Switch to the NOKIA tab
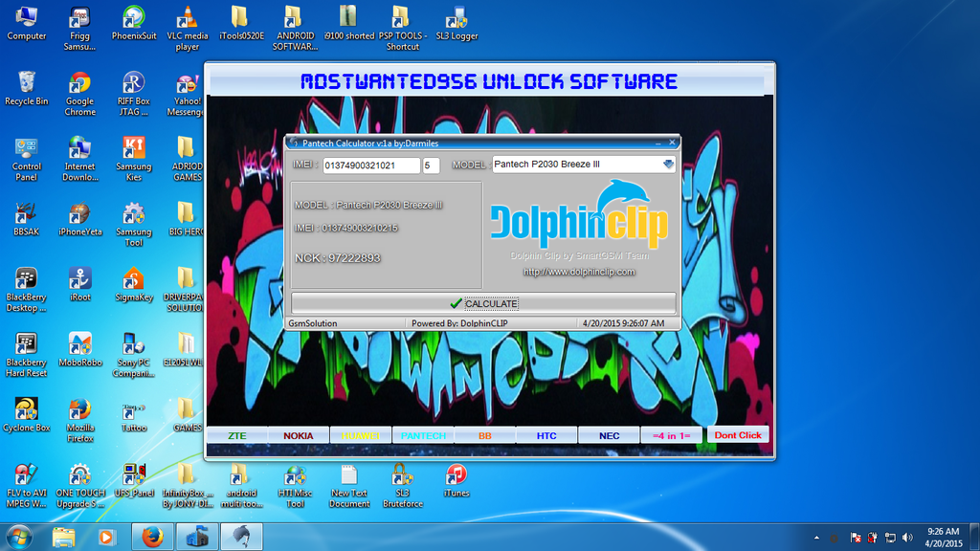The height and width of the screenshot is (551, 980). point(298,435)
